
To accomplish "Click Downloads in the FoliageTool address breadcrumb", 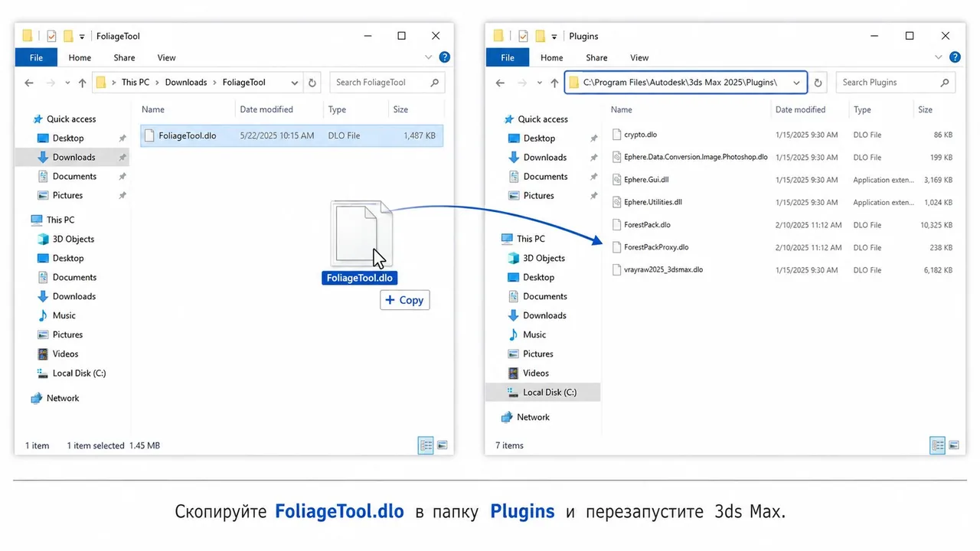I will tap(186, 83).
